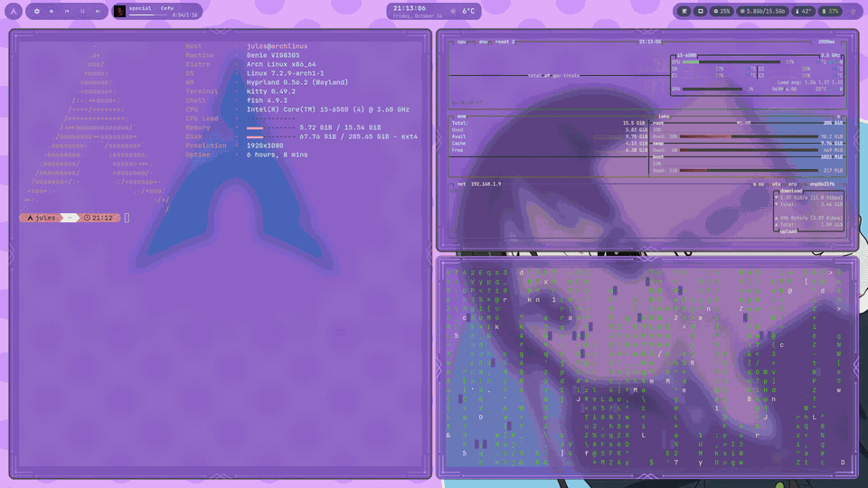Skip to the previous track
This screenshot has height=488, width=868.
[67, 11]
